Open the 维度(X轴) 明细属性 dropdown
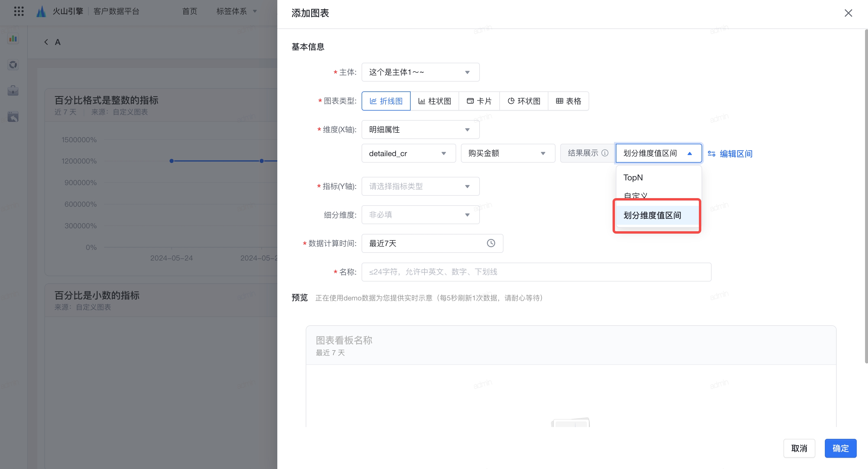Viewport: 868px width, 469px height. [420, 130]
